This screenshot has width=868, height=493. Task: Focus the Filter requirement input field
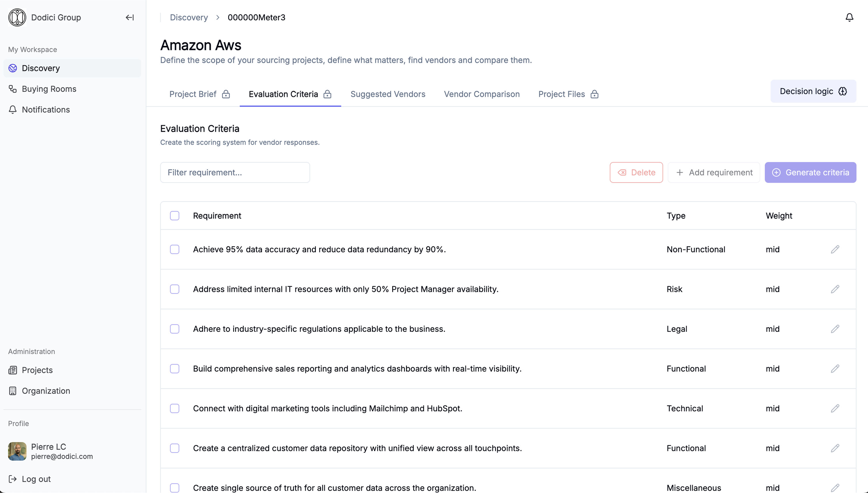(235, 172)
